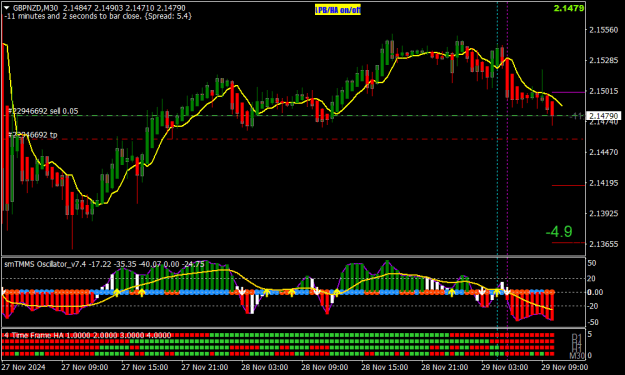
Task: Click the oscillator 0.00 level label
Action: [595, 292]
